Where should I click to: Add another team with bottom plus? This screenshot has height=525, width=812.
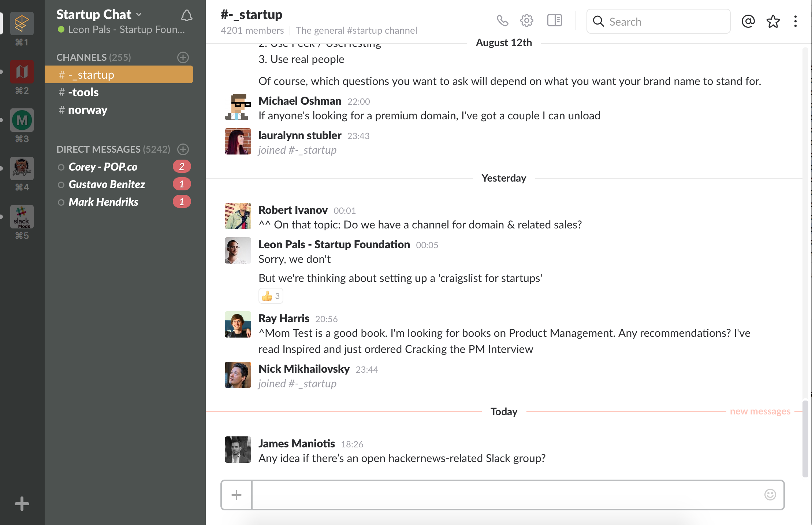22,504
